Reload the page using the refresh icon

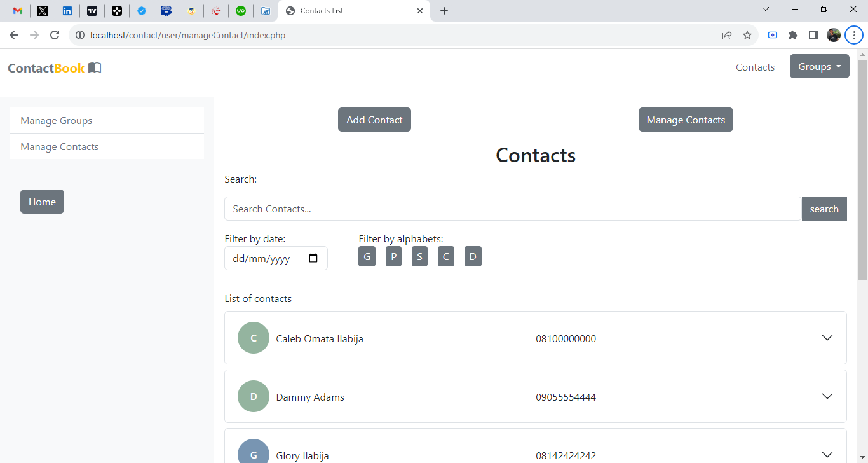pyautogui.click(x=55, y=36)
